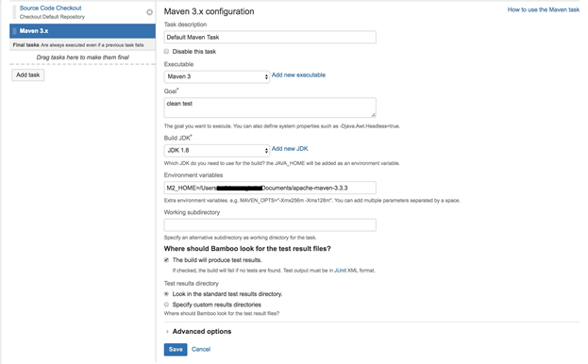Grab the Maven 3.x task drag handle
This screenshot has width=588, height=364.
(14, 31)
